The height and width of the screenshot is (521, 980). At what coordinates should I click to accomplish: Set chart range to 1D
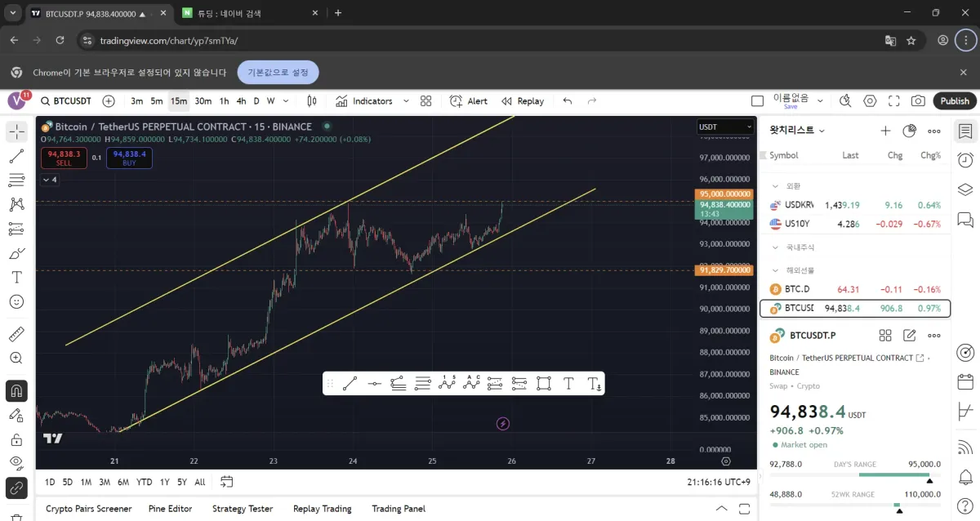tap(50, 482)
